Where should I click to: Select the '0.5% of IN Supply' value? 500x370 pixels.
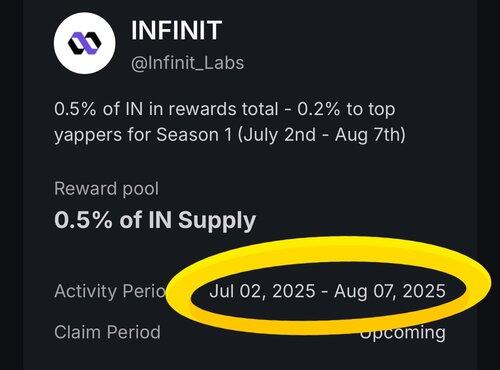tap(155, 221)
